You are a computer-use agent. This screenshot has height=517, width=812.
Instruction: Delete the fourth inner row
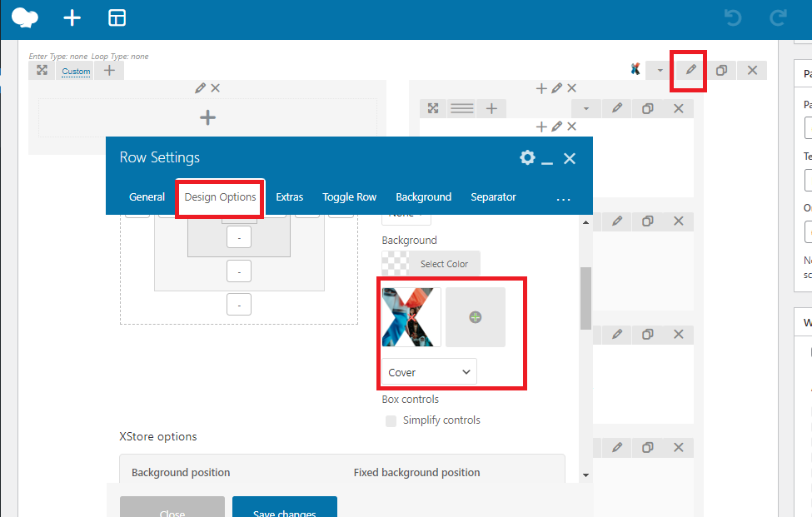[679, 447]
